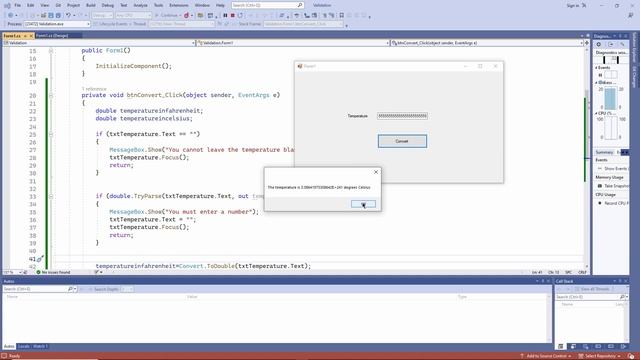Select the Summary tab in Diagnostic Tools
640x360 pixels.
pyautogui.click(x=604, y=152)
